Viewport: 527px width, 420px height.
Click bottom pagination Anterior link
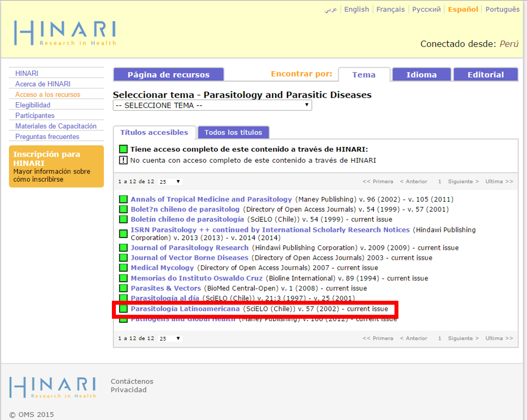coord(413,338)
